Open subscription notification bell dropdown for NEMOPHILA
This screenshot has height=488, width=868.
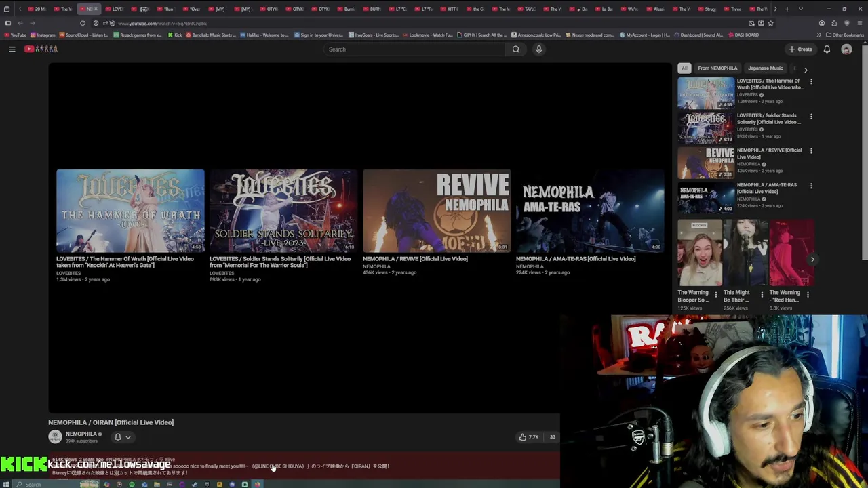[x=121, y=437]
